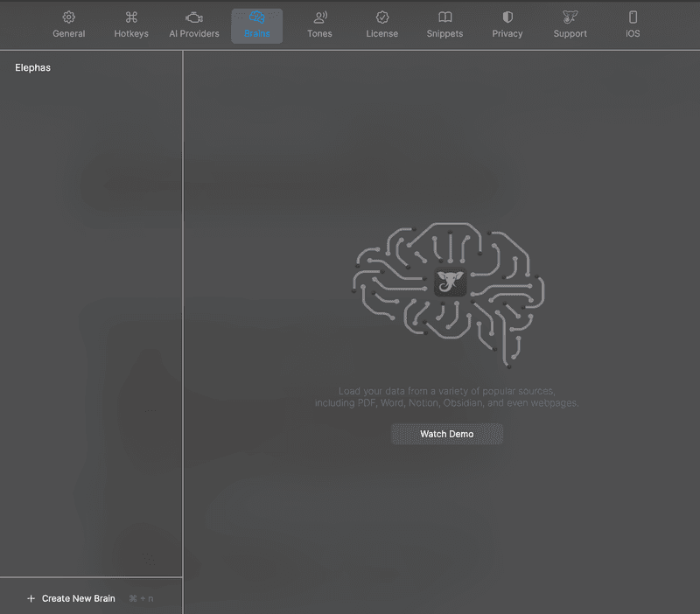700x614 pixels.
Task: Click the Watch Demo button
Action: [446, 434]
